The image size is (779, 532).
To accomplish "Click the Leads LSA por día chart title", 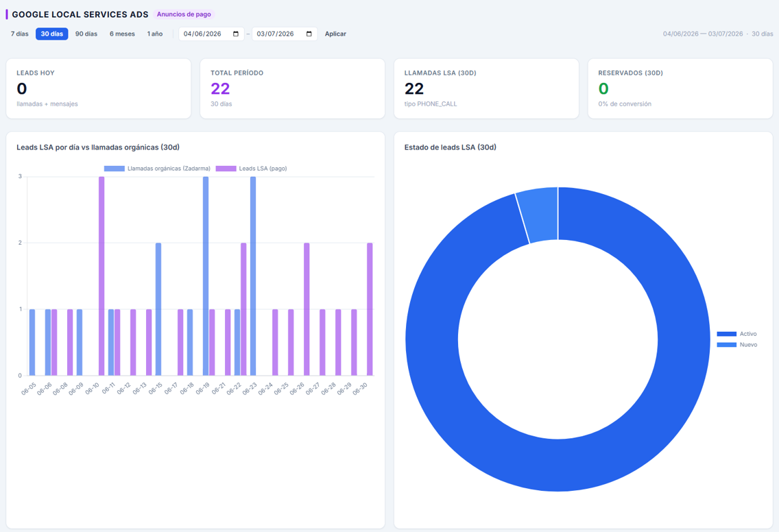I will 98,147.
